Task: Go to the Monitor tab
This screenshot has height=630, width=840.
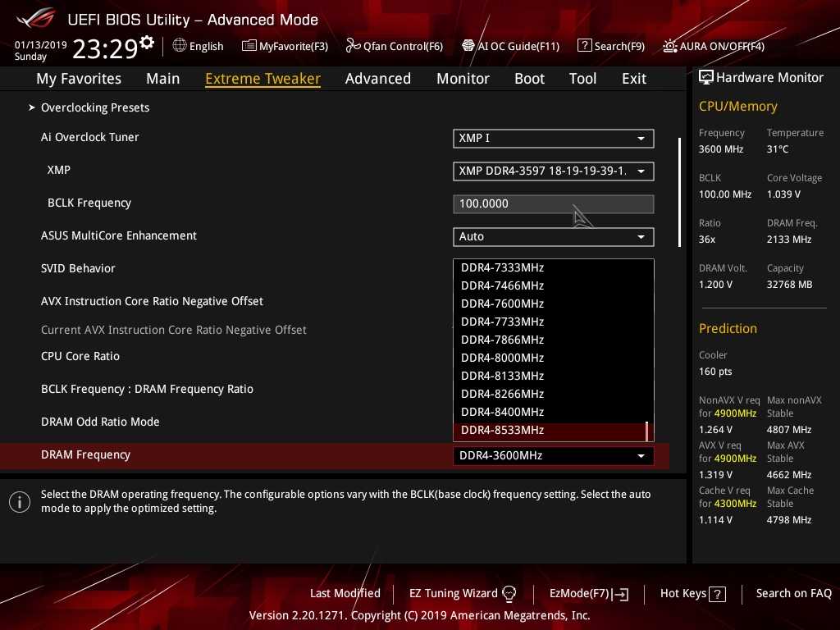Action: point(463,79)
